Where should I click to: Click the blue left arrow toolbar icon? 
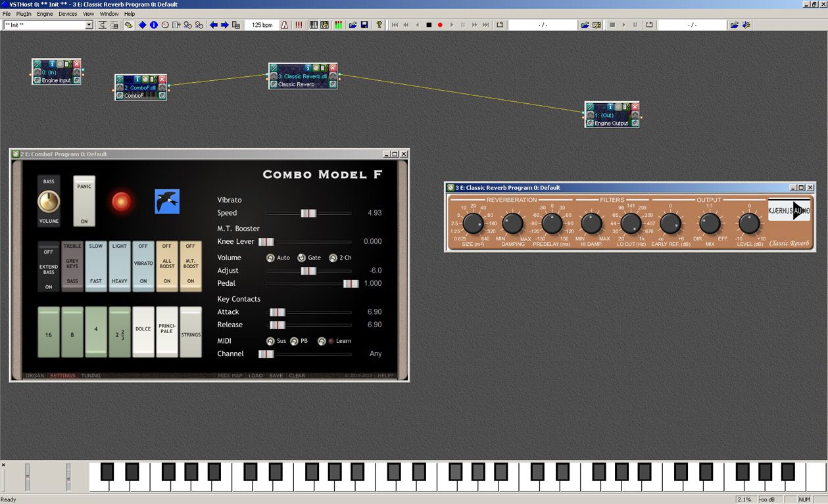214,25
